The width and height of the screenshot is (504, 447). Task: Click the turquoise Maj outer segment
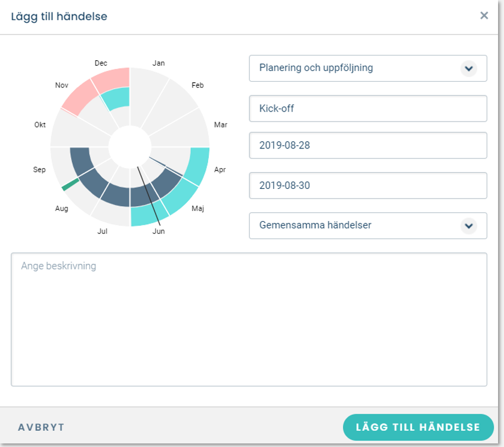tap(180, 196)
